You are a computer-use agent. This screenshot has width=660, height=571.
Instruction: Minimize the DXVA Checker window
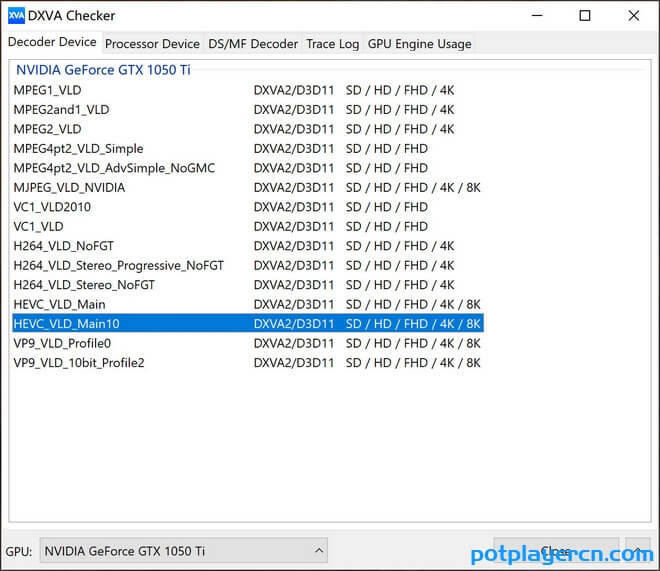[x=537, y=16]
